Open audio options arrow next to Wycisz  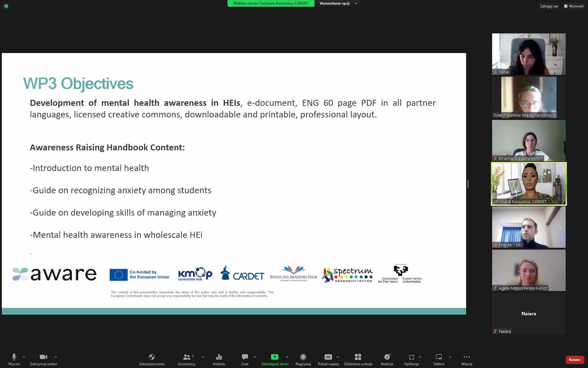pyautogui.click(x=24, y=357)
